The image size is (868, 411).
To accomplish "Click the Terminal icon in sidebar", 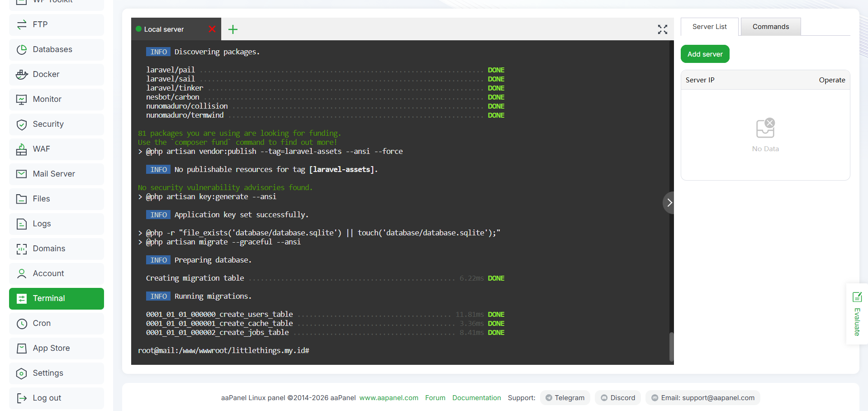I will click(21, 298).
